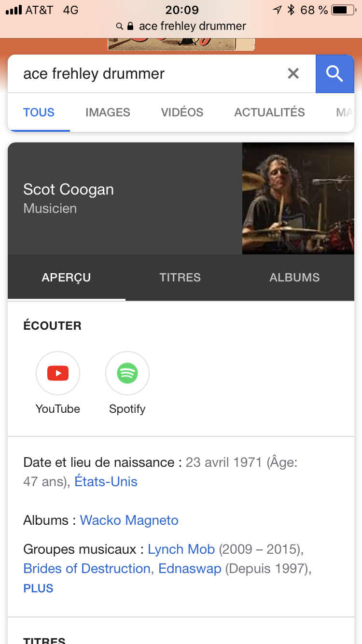Clear the search query with X
The width and height of the screenshot is (362, 644).
(293, 74)
